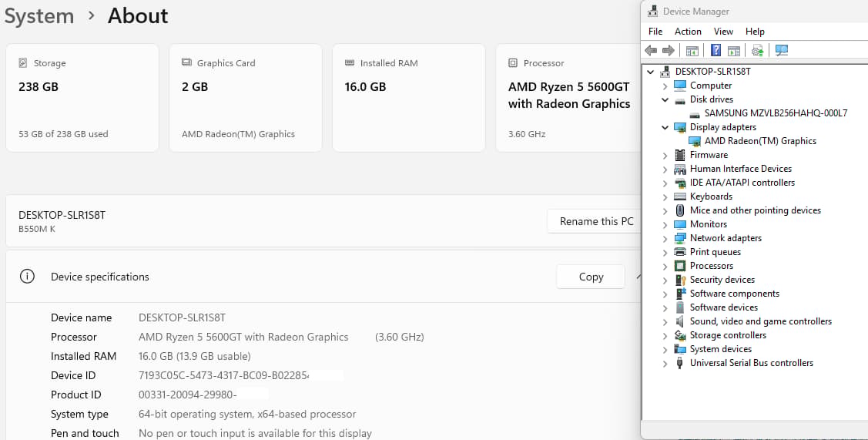Collapse the Display adapters tree node
The height and width of the screenshot is (440, 868).
pyautogui.click(x=665, y=127)
